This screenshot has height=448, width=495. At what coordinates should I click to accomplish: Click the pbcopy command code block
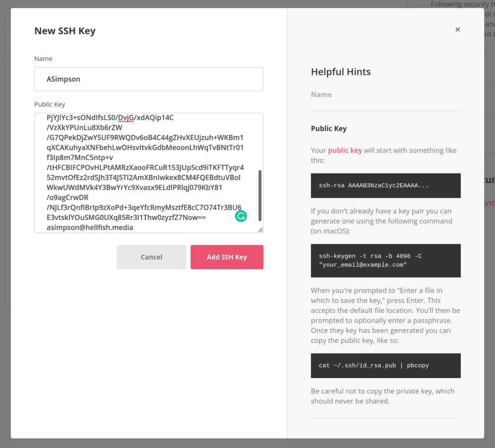coord(385,365)
